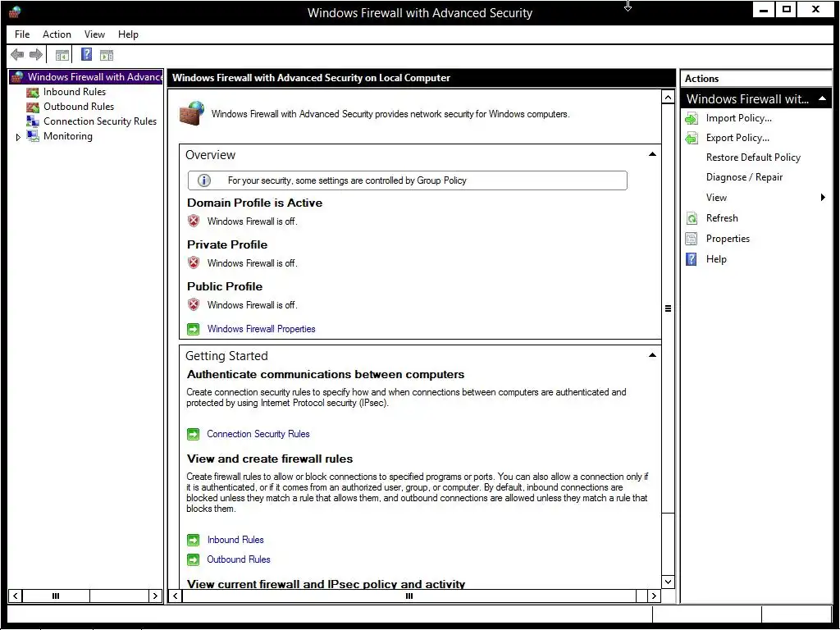This screenshot has width=840, height=630.
Task: Click the Import Policy green arrow icon
Action: 692,118
